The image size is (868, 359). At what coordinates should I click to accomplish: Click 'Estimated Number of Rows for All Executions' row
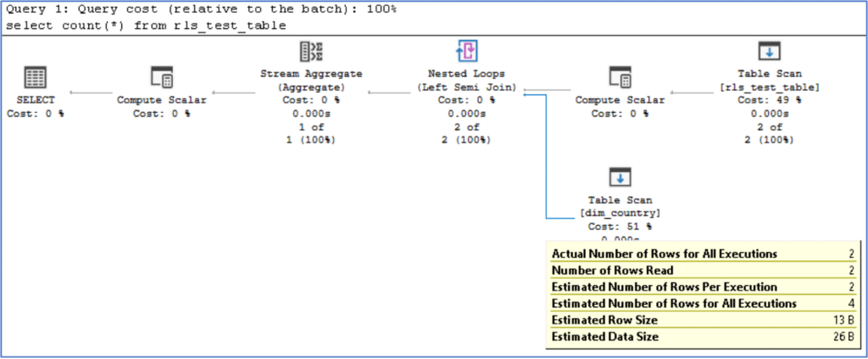(x=703, y=304)
